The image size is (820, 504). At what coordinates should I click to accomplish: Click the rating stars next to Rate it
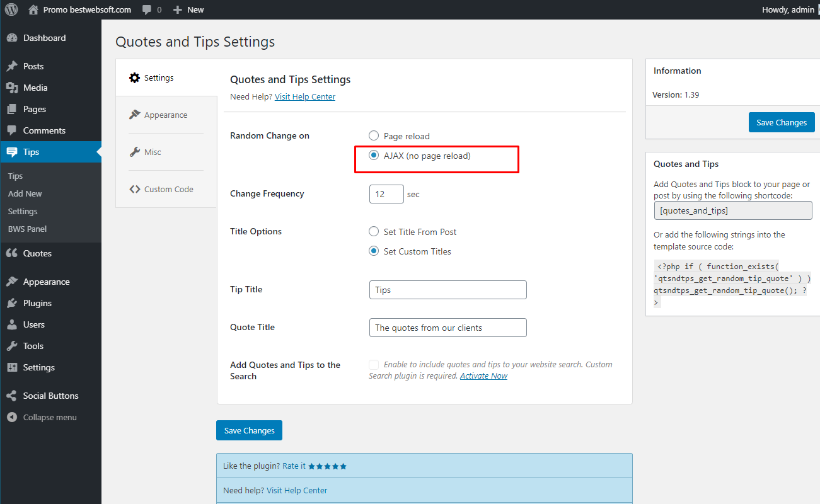pyautogui.click(x=328, y=466)
